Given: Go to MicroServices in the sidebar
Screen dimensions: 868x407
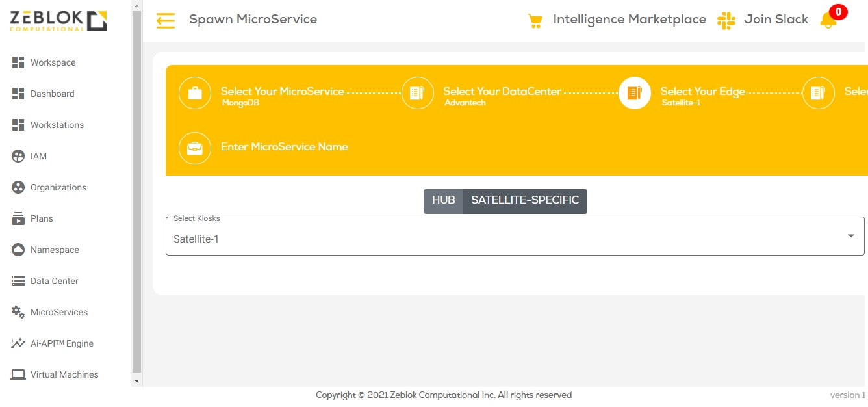Looking at the screenshot, I should pyautogui.click(x=58, y=312).
